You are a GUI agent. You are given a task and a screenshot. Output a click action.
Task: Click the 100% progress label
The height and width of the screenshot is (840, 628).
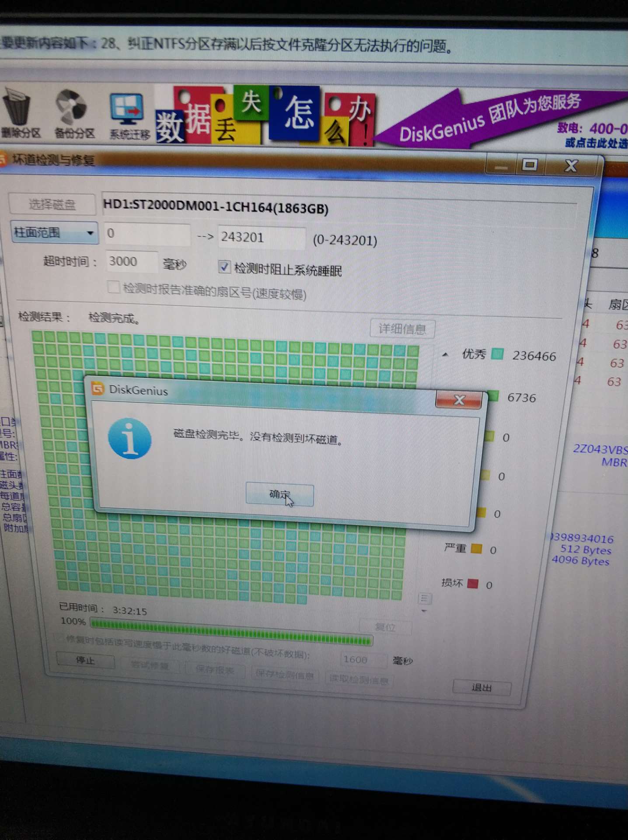(73, 621)
